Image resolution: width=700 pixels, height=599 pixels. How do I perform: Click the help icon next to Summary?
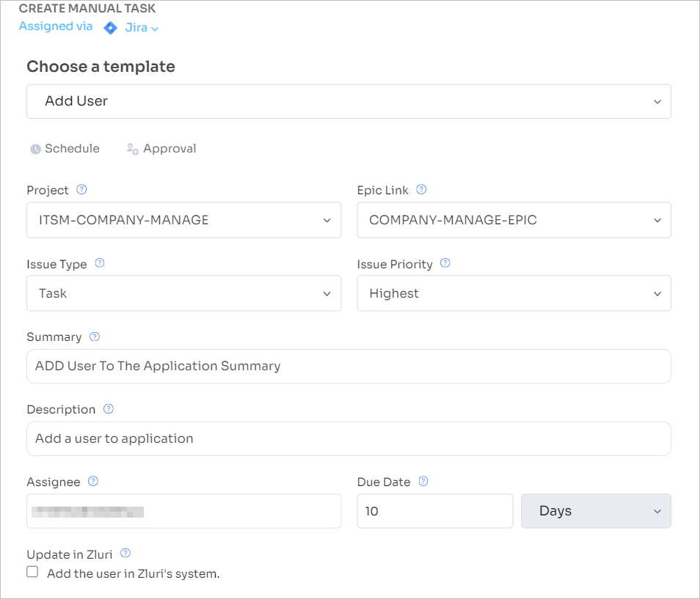[x=95, y=337]
